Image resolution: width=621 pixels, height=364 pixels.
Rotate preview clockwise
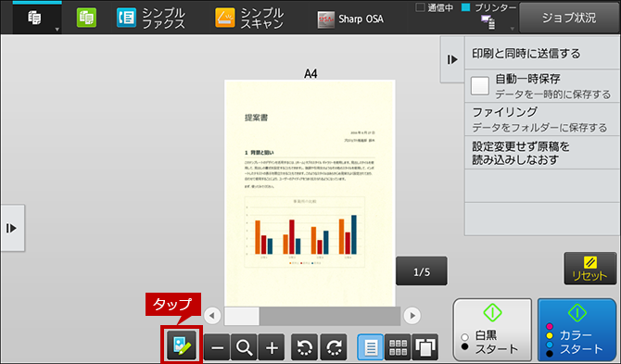point(334,347)
